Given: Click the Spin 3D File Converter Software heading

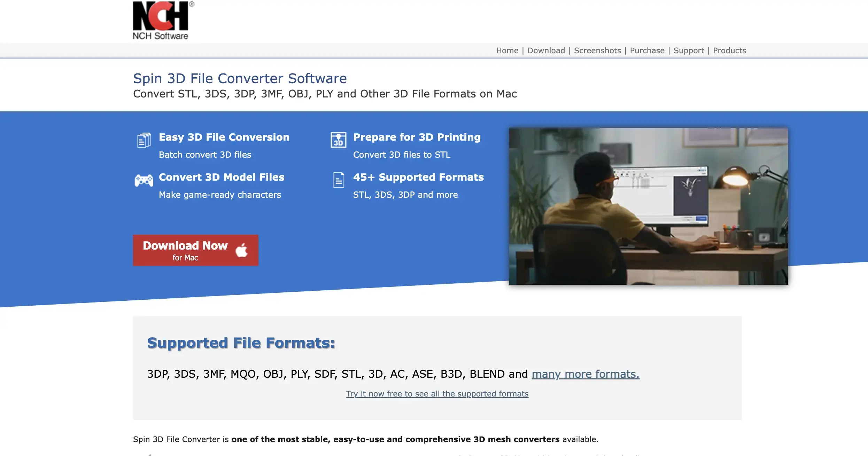Looking at the screenshot, I should click(x=240, y=78).
